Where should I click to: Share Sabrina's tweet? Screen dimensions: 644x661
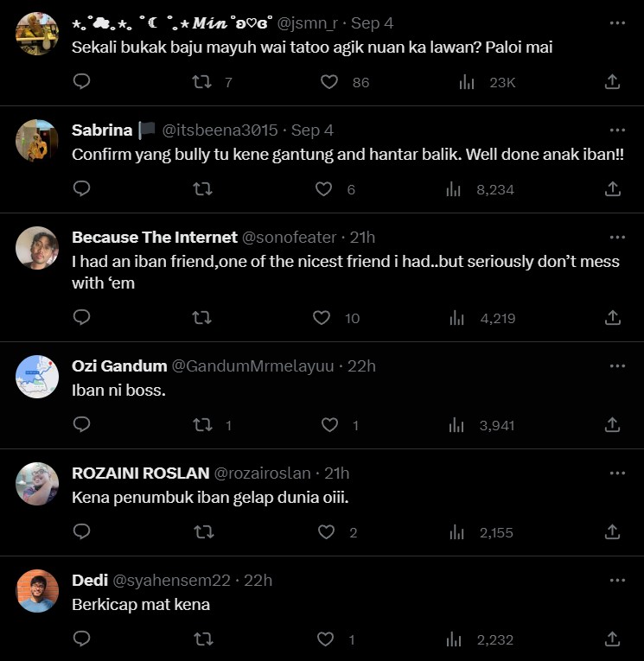(x=612, y=188)
